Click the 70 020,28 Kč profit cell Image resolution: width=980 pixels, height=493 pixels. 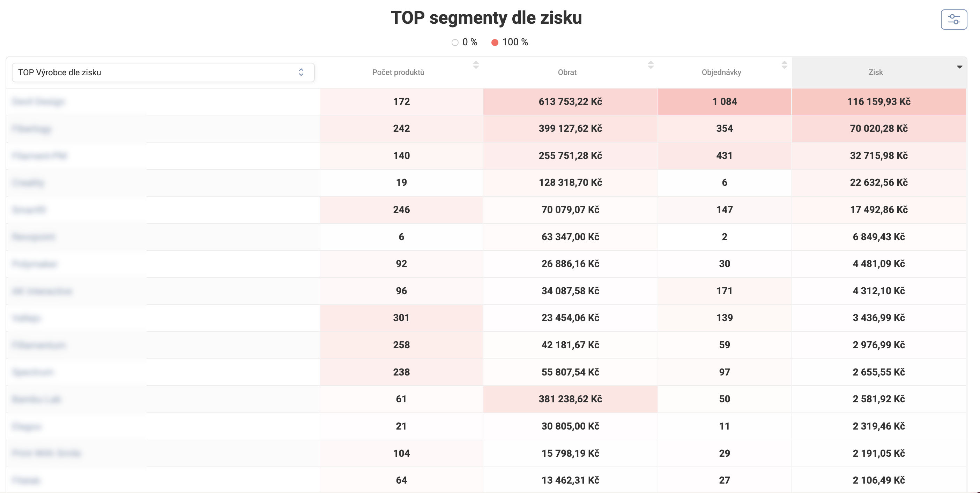pos(879,128)
